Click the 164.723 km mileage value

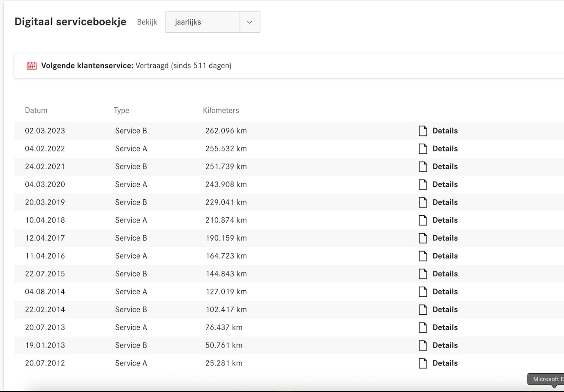click(226, 256)
